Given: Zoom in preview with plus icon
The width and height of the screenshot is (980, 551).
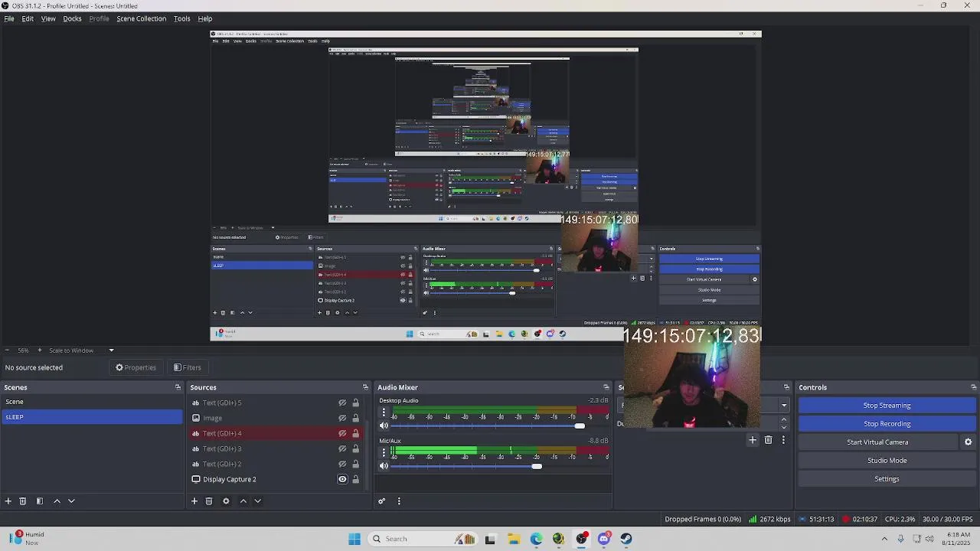Looking at the screenshot, I should [40, 350].
